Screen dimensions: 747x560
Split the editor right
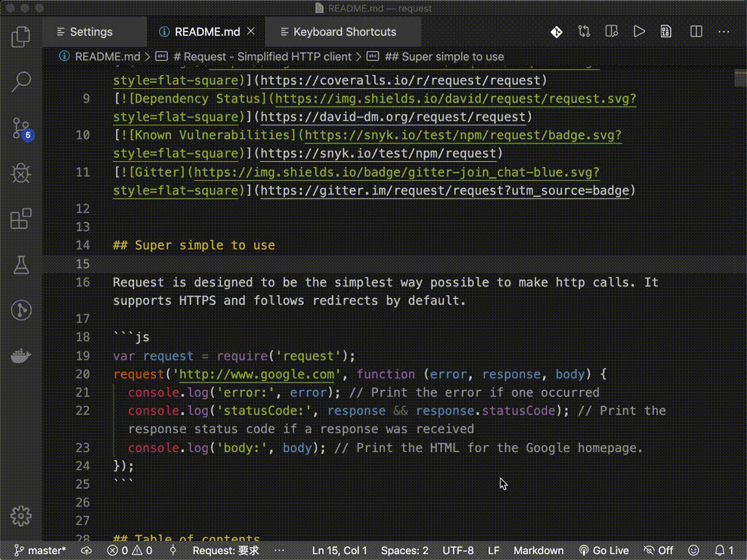click(x=696, y=32)
